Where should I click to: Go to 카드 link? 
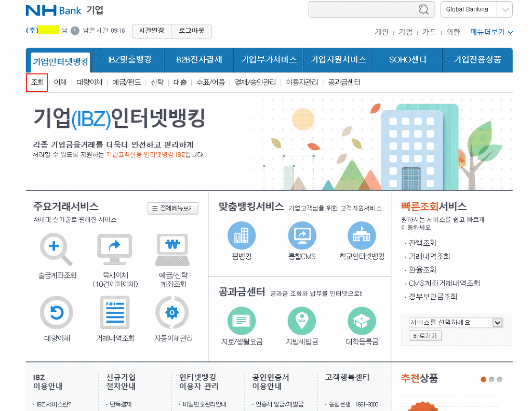(429, 32)
